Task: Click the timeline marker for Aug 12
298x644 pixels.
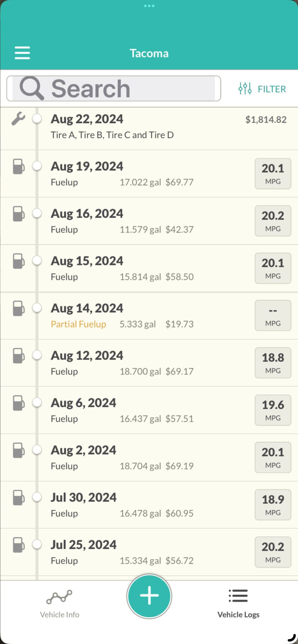Action: [x=37, y=355]
